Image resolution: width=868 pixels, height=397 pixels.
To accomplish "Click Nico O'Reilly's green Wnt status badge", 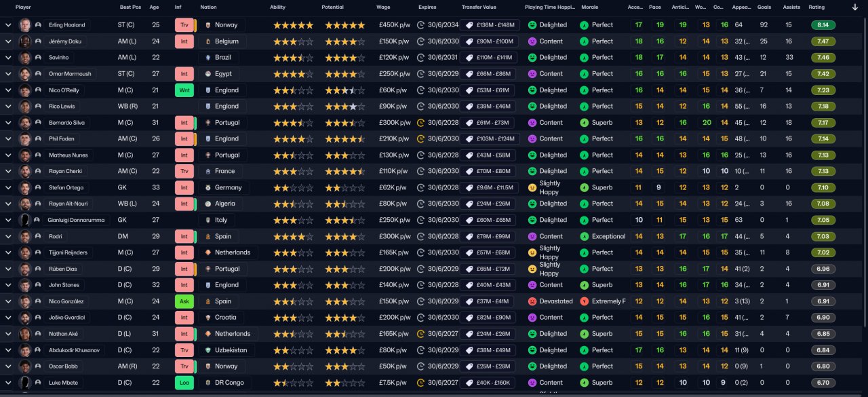I will (183, 90).
